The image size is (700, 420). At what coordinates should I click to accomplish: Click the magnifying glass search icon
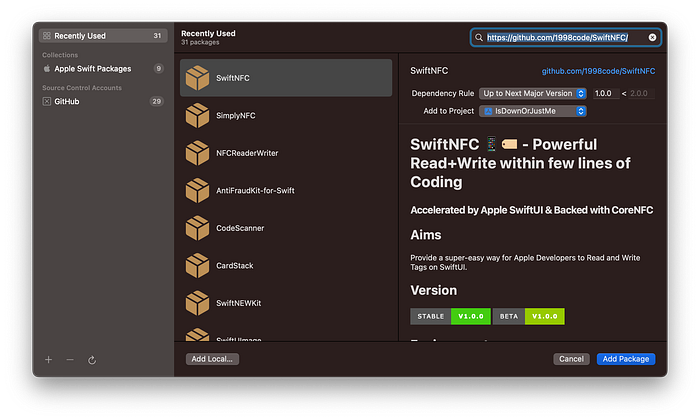[x=479, y=37]
